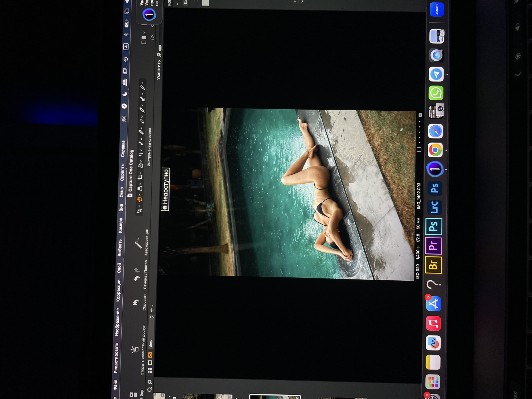The image size is (532, 399).
Task: Open Premiere Pro in the Dock
Action: tap(434, 246)
